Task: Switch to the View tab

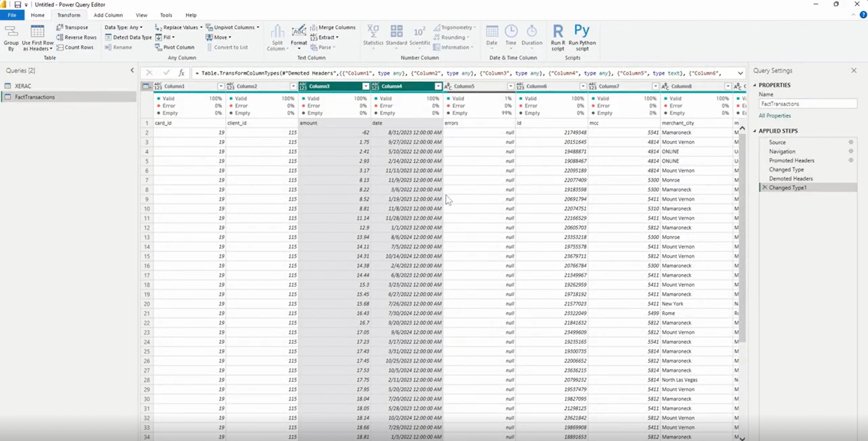Action: click(142, 15)
